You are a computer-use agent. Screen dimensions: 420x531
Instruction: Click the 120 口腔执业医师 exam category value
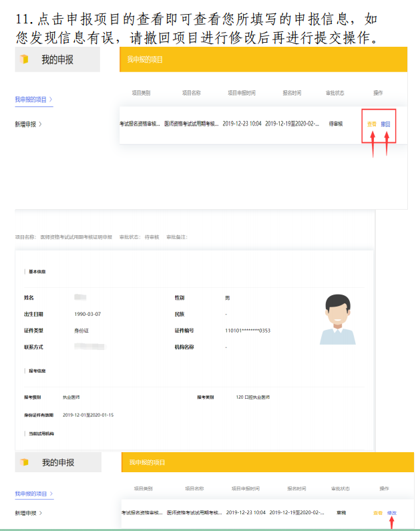pyautogui.click(x=253, y=397)
